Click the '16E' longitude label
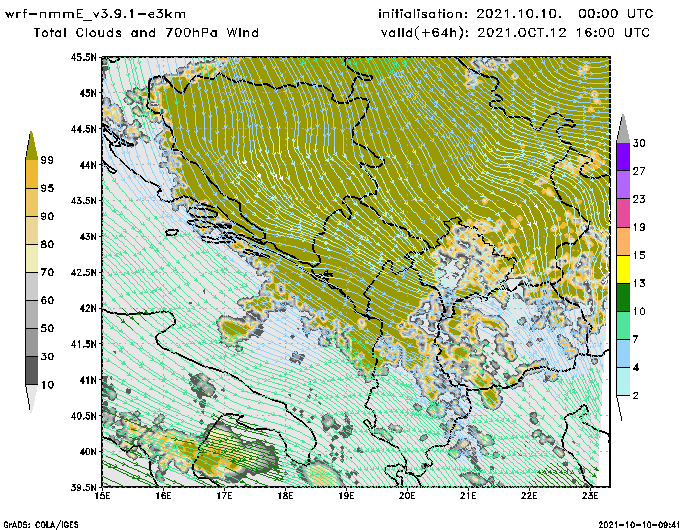Viewport: 700px width, 530px height. click(163, 496)
